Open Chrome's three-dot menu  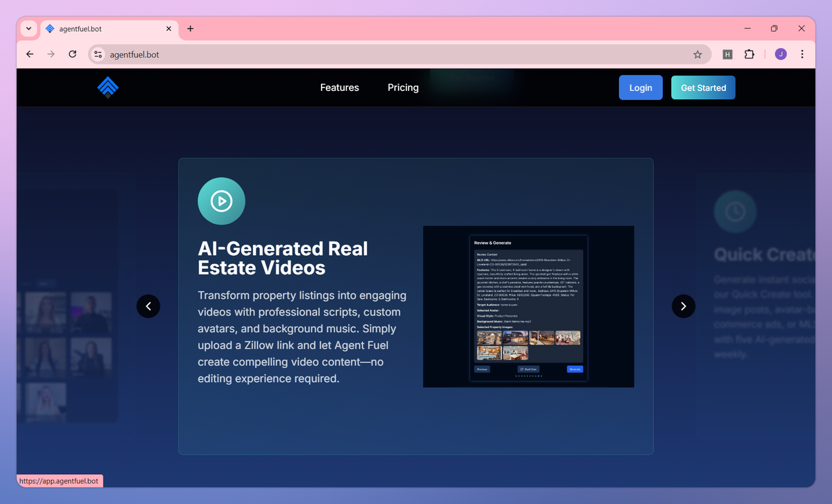802,54
